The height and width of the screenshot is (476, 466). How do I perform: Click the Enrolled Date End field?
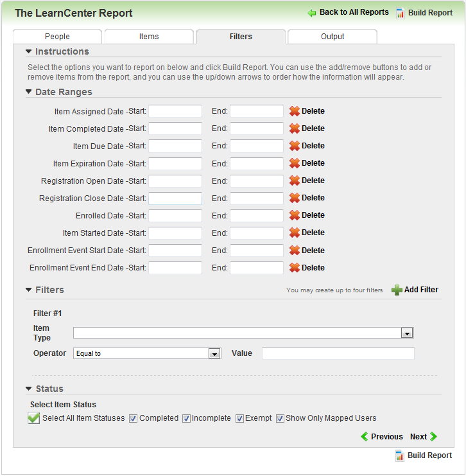click(x=257, y=216)
